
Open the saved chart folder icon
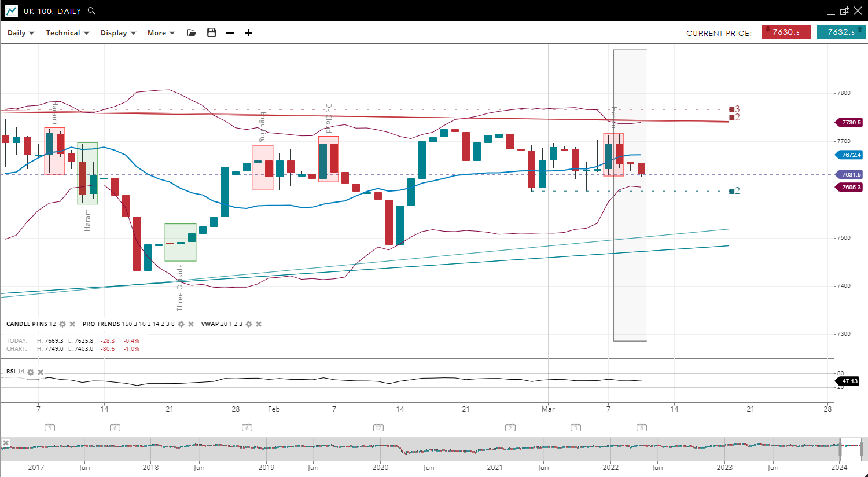tap(192, 33)
